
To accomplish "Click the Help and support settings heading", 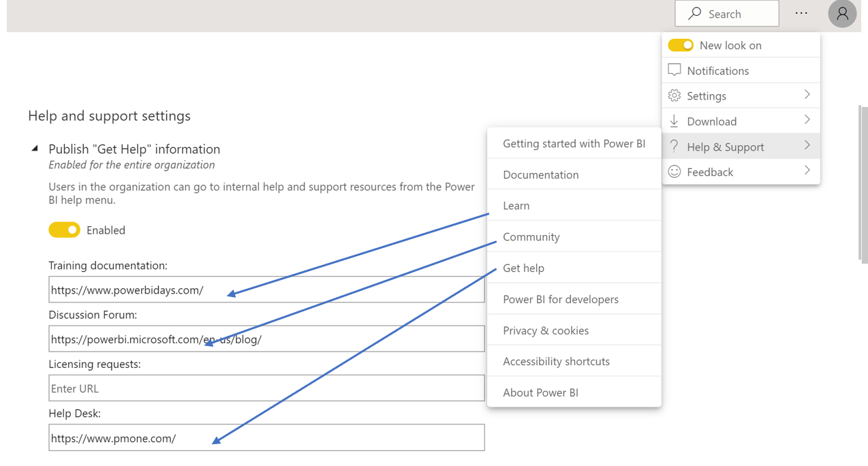I will pyautogui.click(x=109, y=116).
